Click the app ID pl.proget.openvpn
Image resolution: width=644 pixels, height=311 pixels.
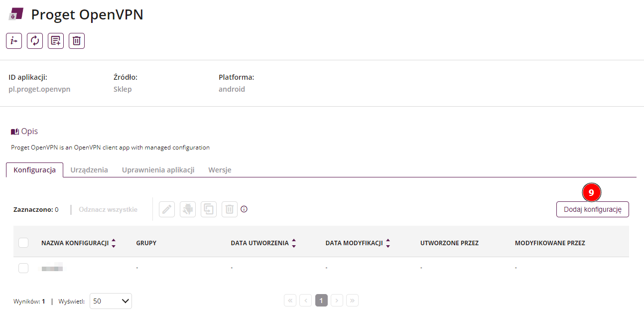point(39,89)
